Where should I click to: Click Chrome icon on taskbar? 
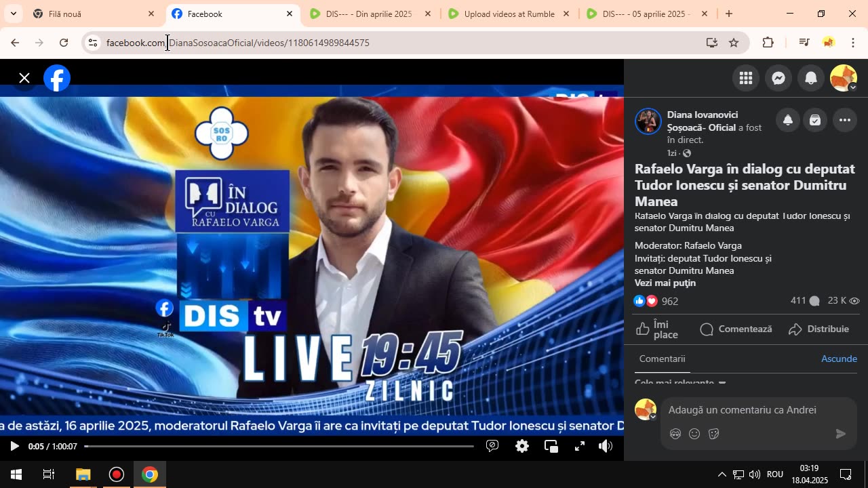[x=150, y=474]
